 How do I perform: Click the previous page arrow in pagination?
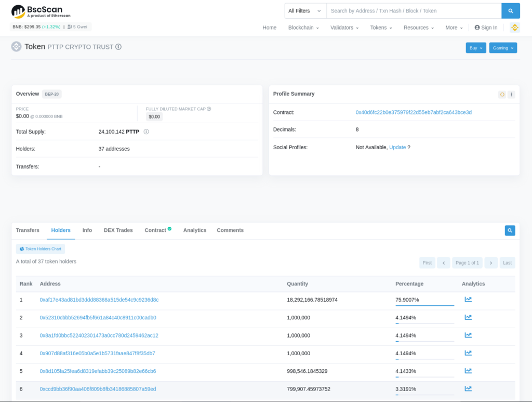click(x=444, y=263)
